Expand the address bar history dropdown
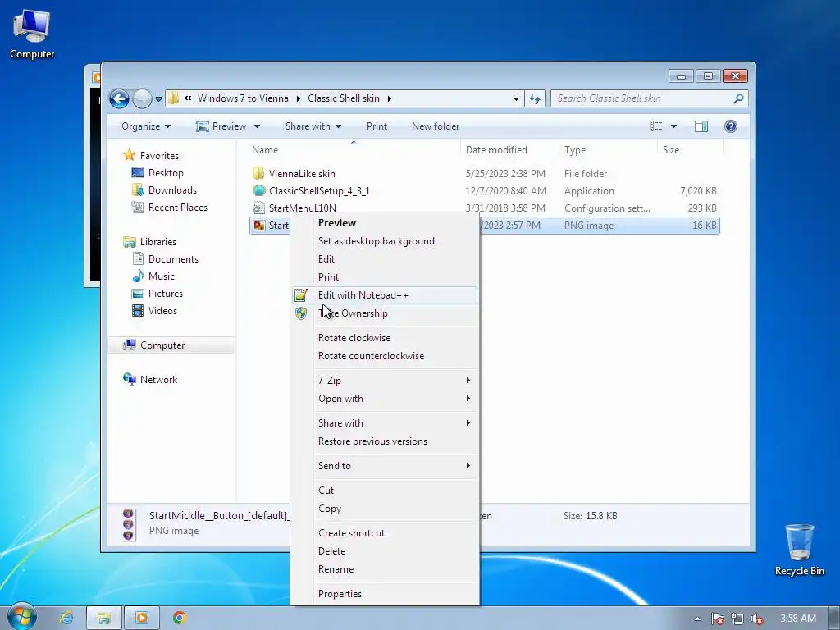The width and height of the screenshot is (840, 630). (x=516, y=98)
